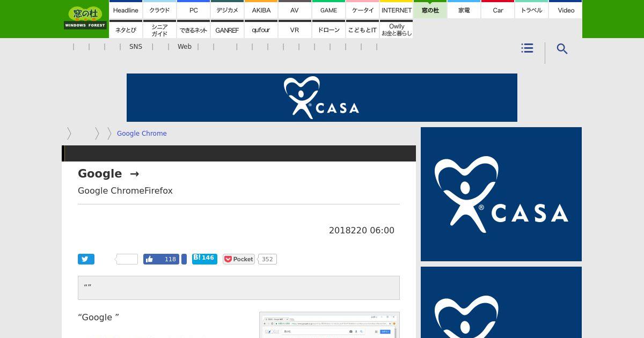This screenshot has width=644, height=338.
Task: Open the AKIBA section tab
Action: coord(261,10)
